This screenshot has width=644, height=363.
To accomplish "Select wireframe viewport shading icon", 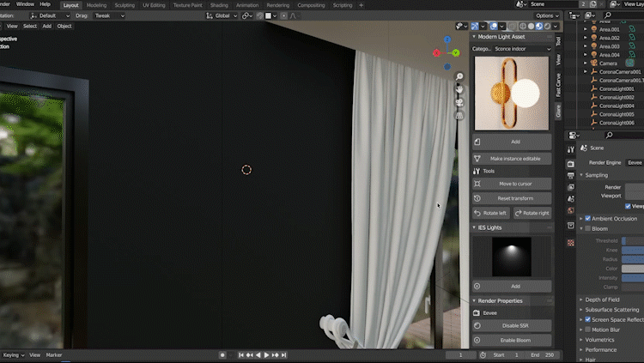I will click(523, 27).
